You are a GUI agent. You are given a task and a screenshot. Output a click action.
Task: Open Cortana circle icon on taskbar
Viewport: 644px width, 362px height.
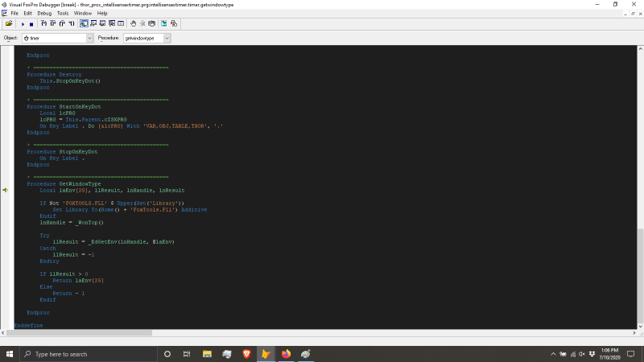167,354
